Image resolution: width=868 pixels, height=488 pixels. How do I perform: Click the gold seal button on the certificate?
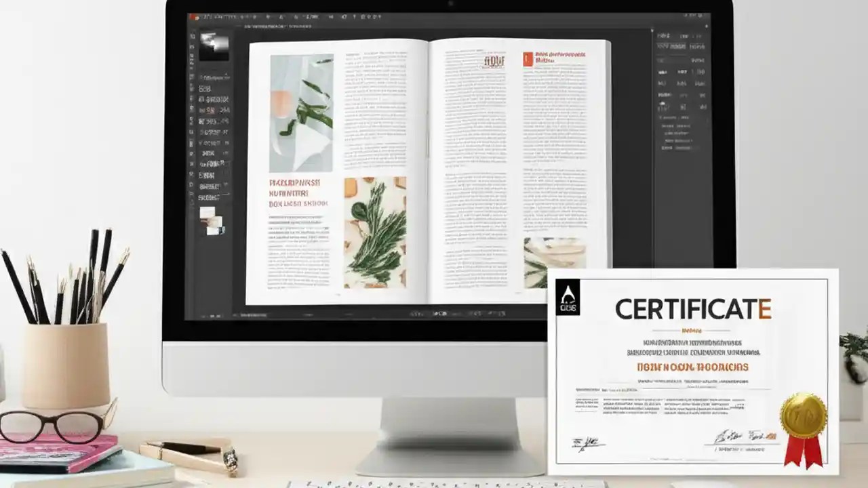click(x=802, y=412)
